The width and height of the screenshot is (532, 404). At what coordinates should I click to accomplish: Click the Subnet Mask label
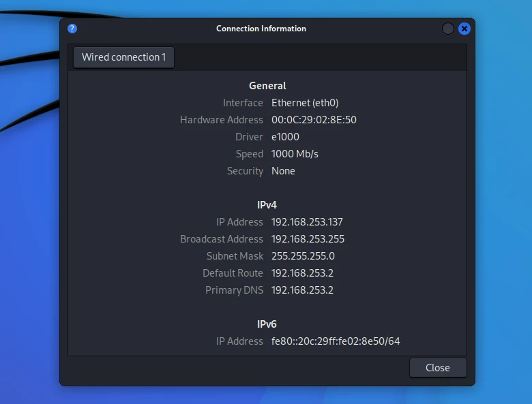[x=235, y=256]
